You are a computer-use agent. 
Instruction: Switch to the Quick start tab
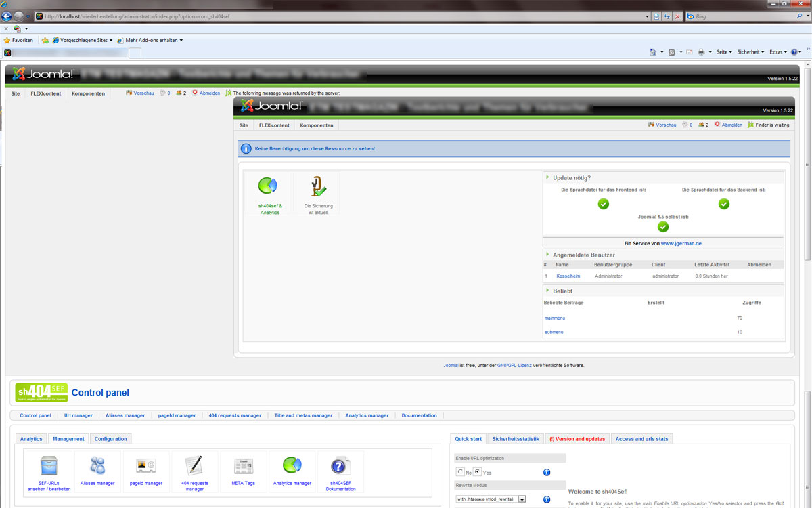[x=468, y=439]
